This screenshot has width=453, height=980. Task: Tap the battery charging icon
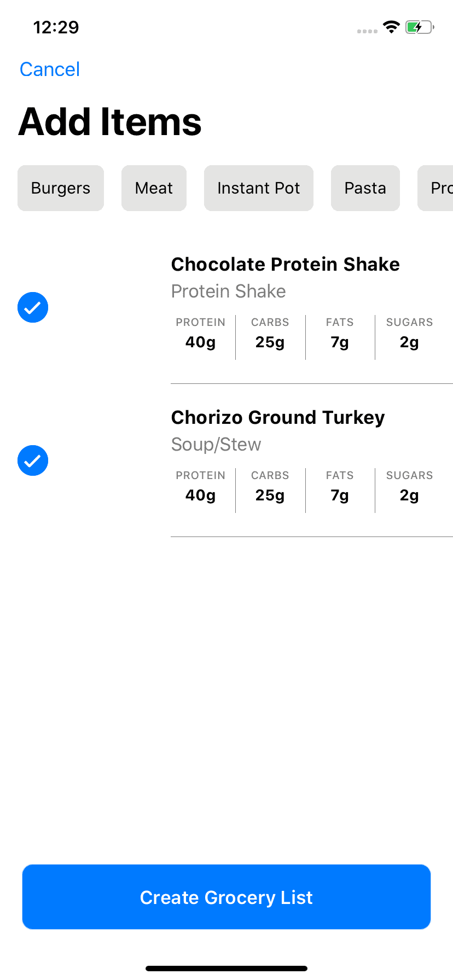(x=420, y=27)
